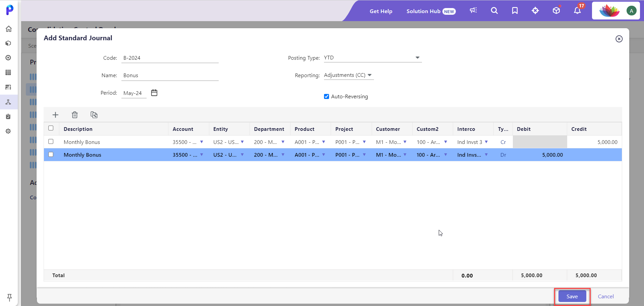
Task: Open Customer dropdown in the Dr row
Action: click(x=405, y=155)
